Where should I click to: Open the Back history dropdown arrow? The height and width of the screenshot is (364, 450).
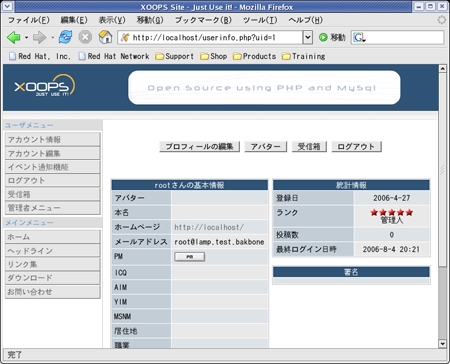(x=26, y=37)
